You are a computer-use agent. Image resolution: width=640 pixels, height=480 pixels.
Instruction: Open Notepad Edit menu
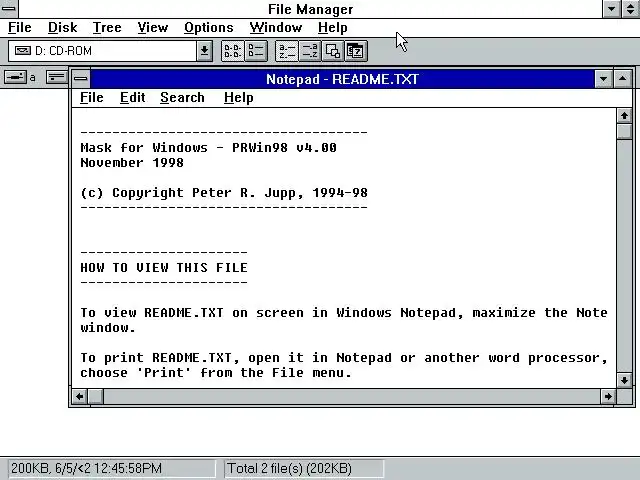point(133,98)
